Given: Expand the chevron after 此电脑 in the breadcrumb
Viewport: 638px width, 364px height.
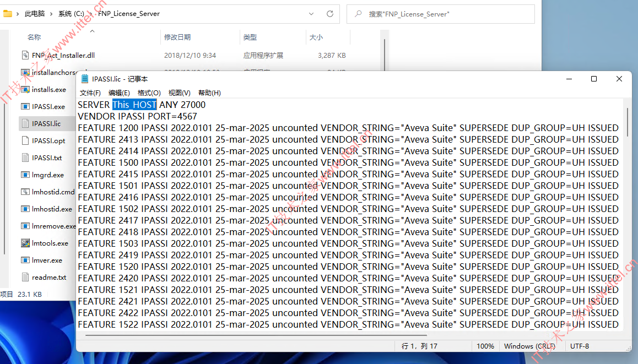Looking at the screenshot, I should pos(51,14).
